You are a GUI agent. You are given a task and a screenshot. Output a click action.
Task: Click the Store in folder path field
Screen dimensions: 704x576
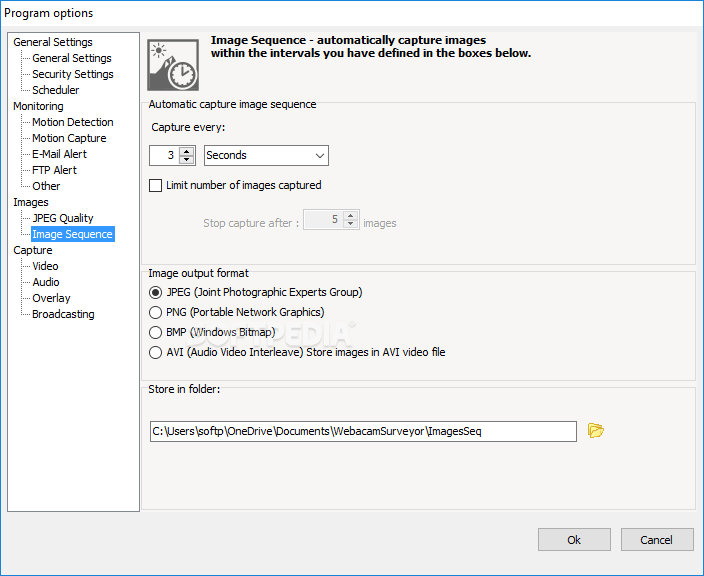pos(363,431)
